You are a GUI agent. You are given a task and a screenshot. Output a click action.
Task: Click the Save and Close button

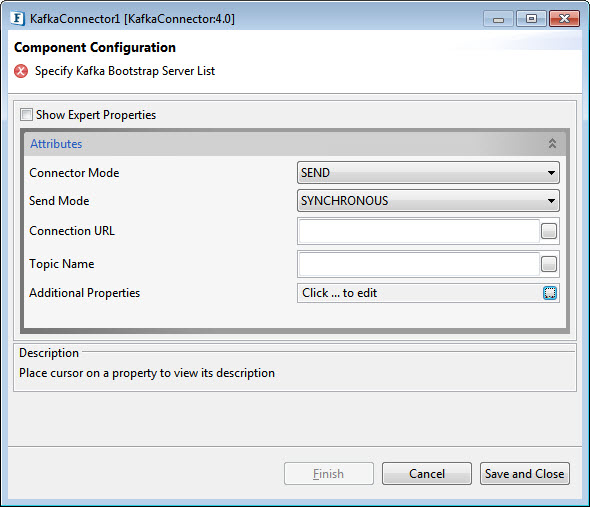[525, 474]
